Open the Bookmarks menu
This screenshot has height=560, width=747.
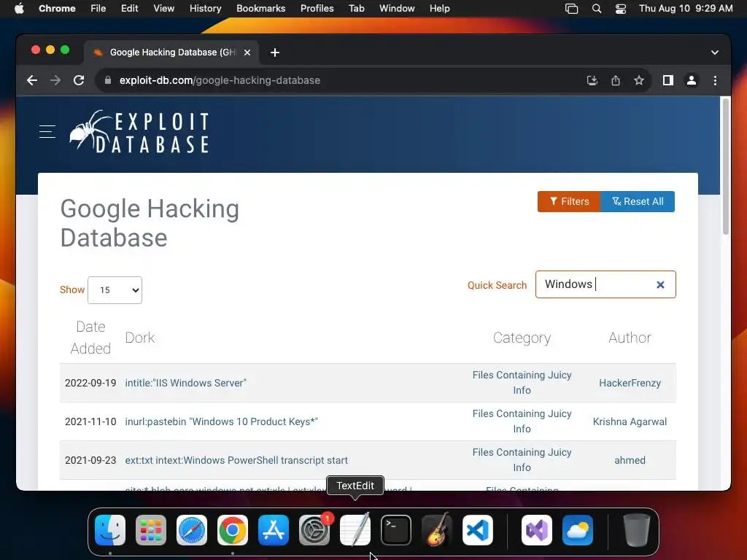click(261, 9)
